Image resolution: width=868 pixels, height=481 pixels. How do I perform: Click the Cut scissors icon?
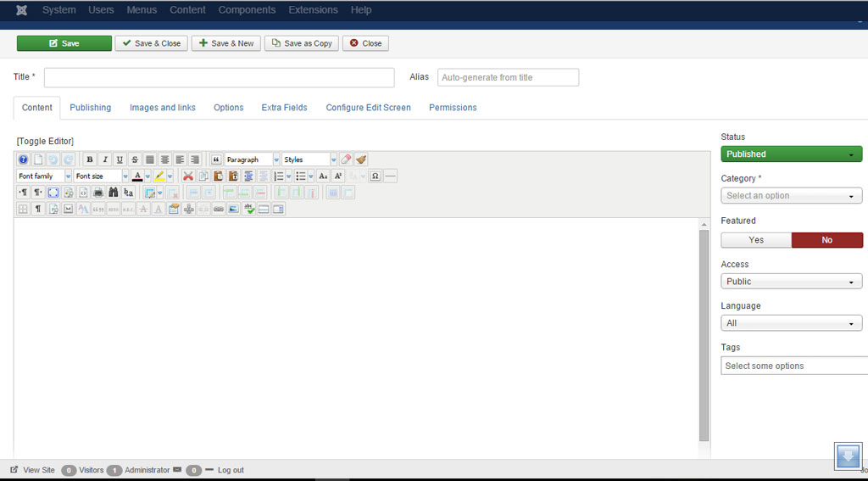coord(188,176)
